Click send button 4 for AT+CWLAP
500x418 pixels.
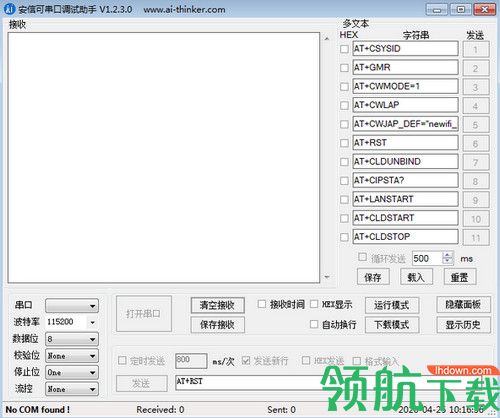click(x=476, y=106)
